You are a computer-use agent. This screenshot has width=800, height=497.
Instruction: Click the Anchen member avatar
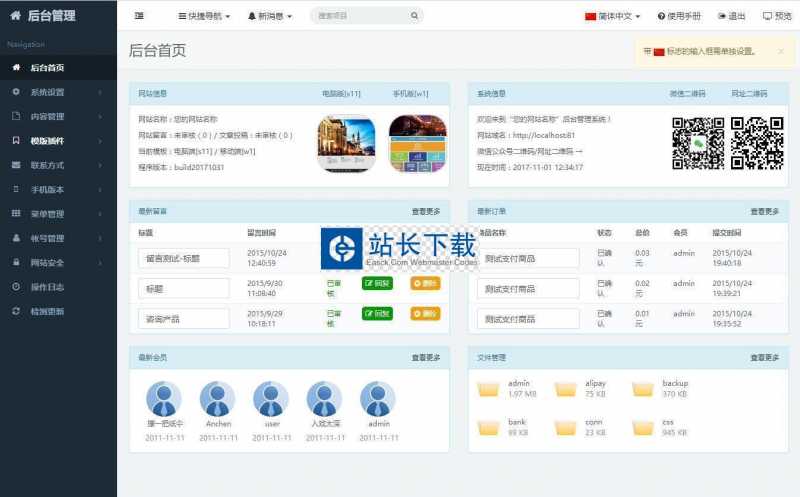pyautogui.click(x=218, y=399)
